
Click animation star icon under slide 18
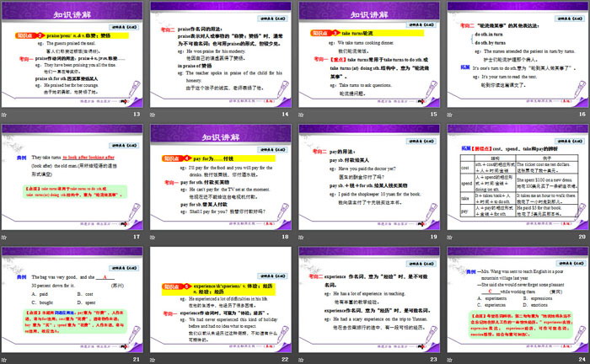(x=153, y=238)
